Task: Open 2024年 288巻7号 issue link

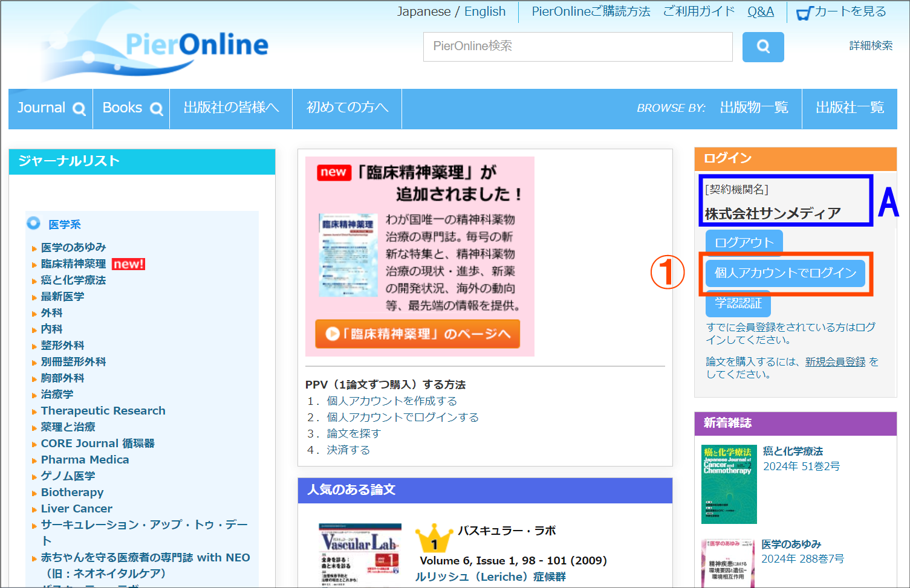Action: point(802,558)
